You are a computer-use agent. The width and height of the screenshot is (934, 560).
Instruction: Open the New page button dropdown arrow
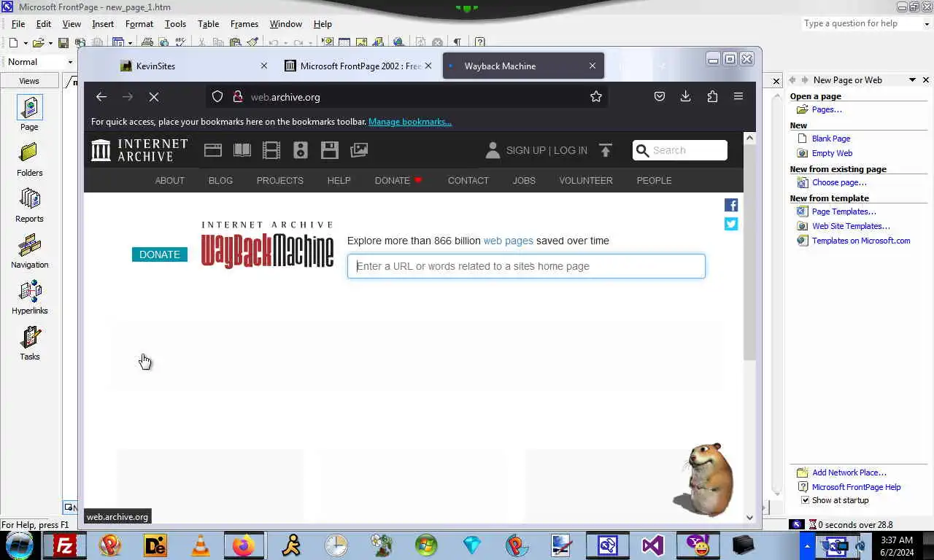(x=25, y=43)
